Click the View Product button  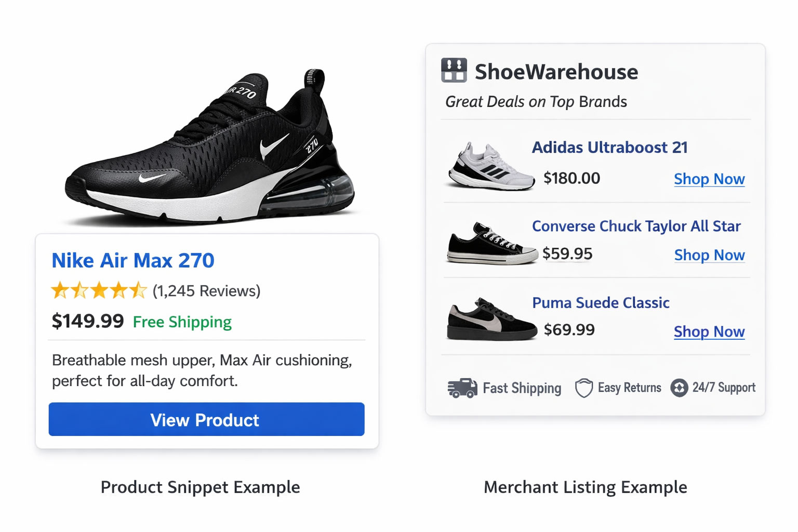click(206, 420)
